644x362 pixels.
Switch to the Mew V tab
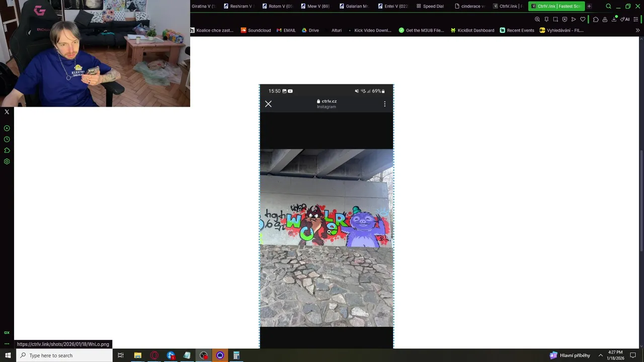(x=315, y=6)
